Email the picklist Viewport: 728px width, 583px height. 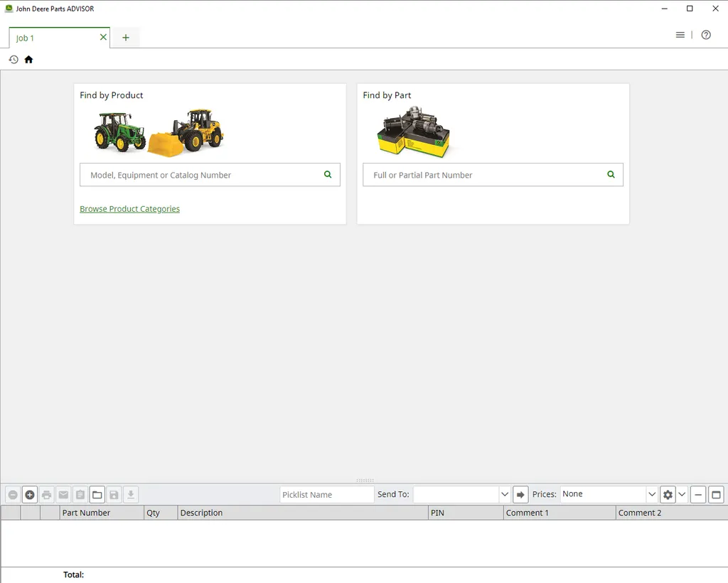[63, 495]
